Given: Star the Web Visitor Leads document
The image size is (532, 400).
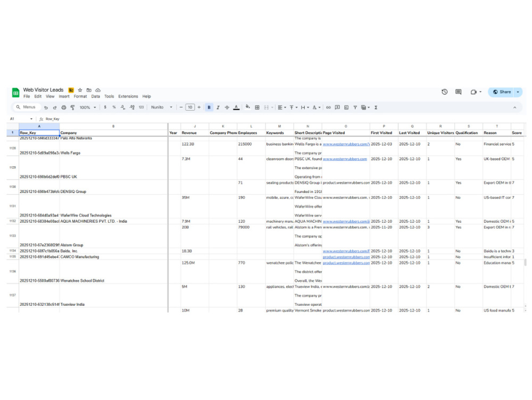Looking at the screenshot, I should [80, 90].
